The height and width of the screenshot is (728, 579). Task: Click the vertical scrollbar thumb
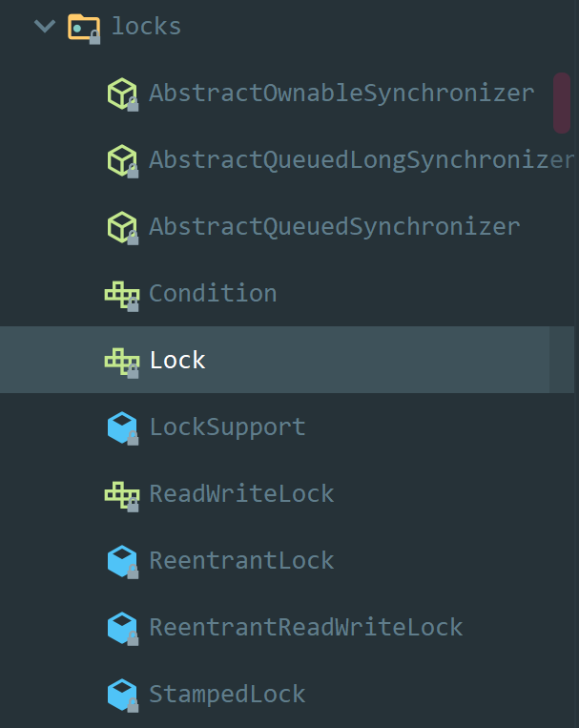click(x=562, y=103)
